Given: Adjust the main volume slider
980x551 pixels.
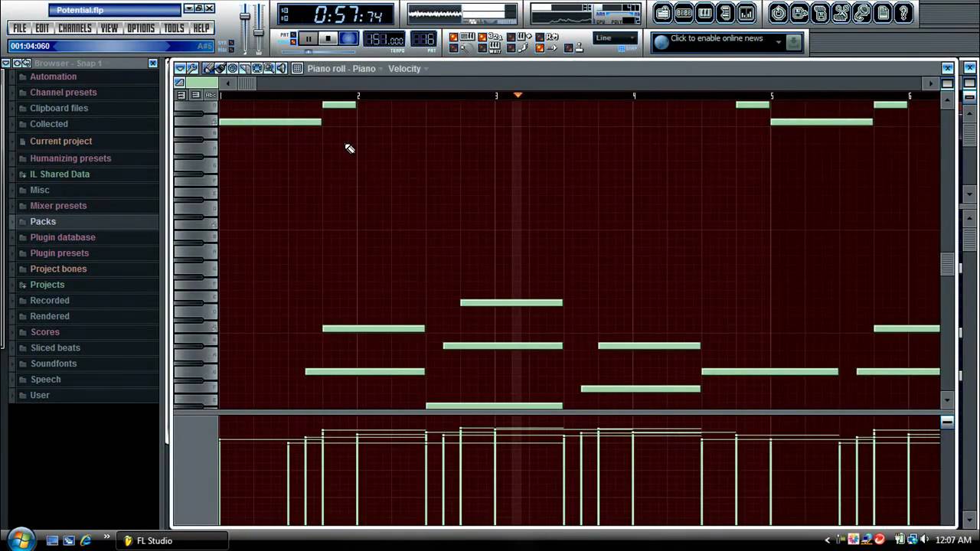Looking at the screenshot, I should click(x=245, y=16).
